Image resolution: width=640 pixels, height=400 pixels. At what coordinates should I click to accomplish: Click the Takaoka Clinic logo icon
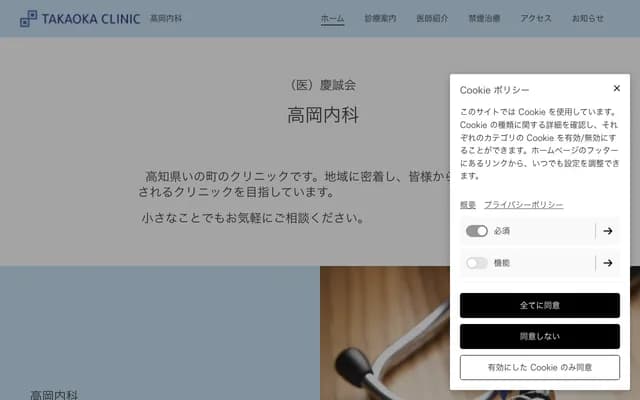coord(29,18)
